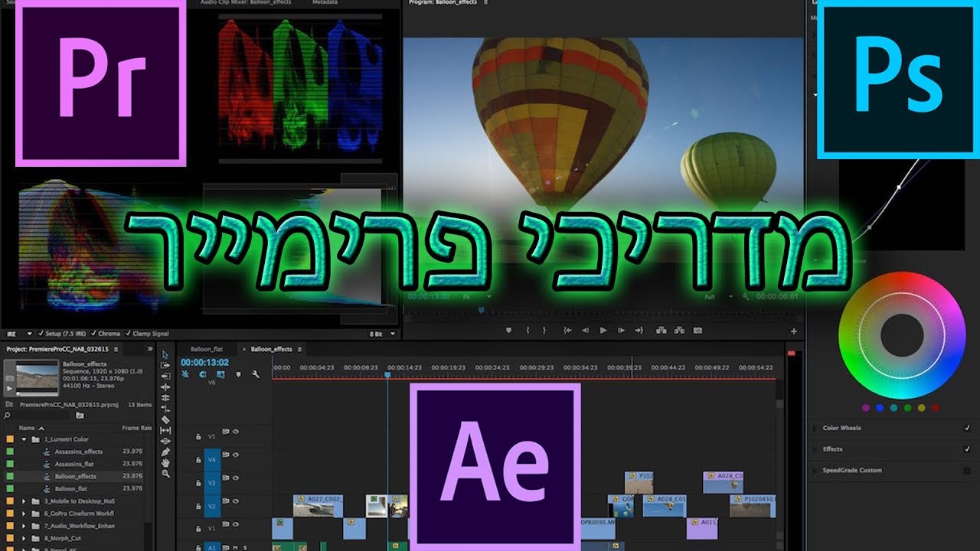Screen dimensions: 980x551
Task: Click Extract button in program monitor
Action: click(678, 331)
